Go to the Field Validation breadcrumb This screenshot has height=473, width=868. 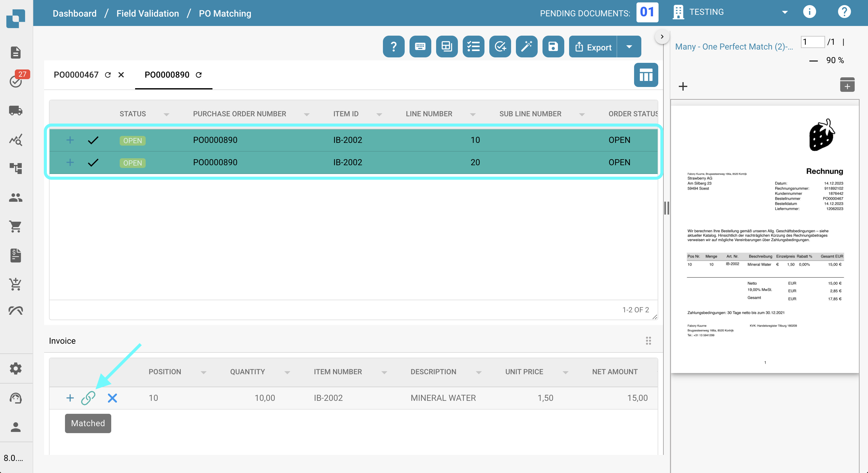tap(147, 14)
